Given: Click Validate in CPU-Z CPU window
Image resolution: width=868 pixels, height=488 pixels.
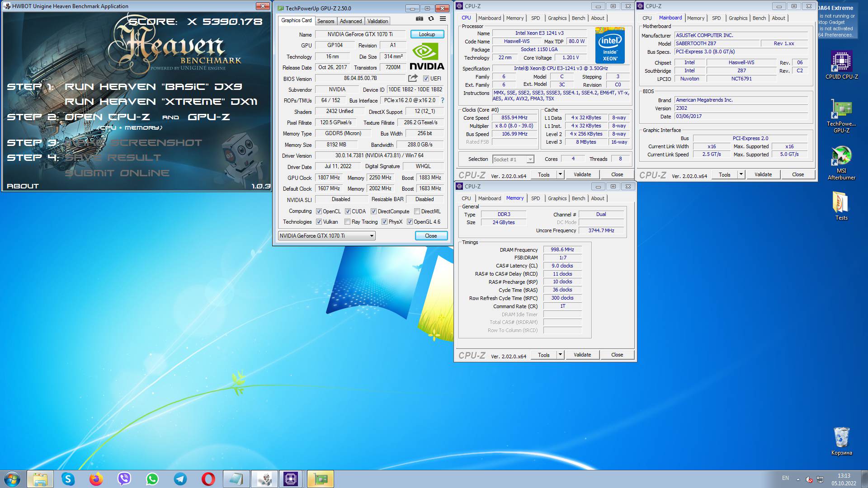Looking at the screenshot, I should tap(582, 174).
